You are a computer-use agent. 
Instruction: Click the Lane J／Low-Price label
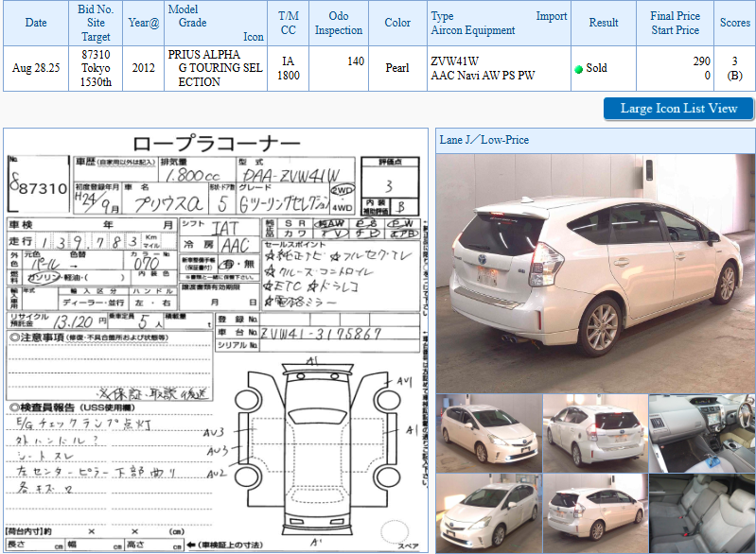(x=484, y=140)
